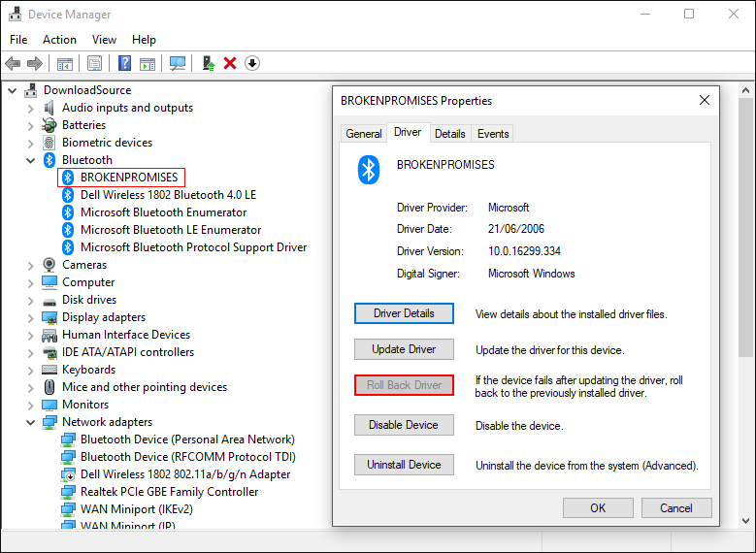This screenshot has height=553, width=756.
Task: Click the Audio inputs and outputs speaker icon
Action: (49, 108)
